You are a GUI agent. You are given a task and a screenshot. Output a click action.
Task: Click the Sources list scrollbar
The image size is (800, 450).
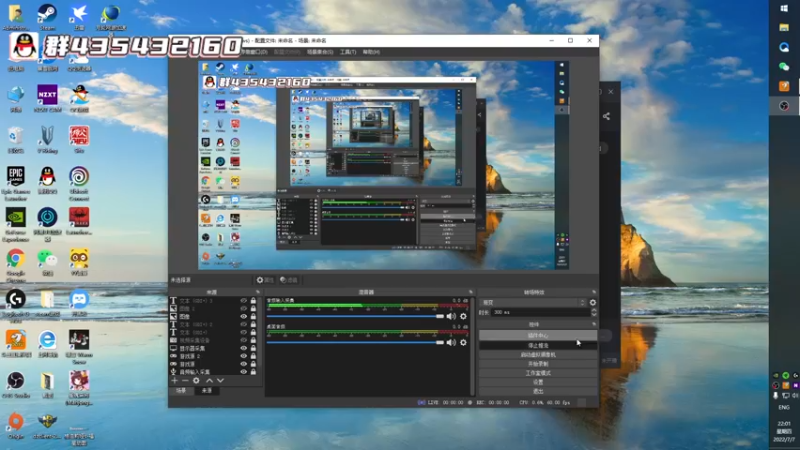(x=261, y=332)
